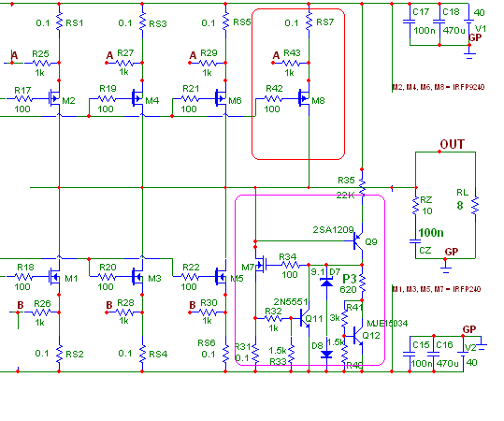504x421 pixels.
Task: Click the 100n value beside CZ
Action: click(431, 232)
